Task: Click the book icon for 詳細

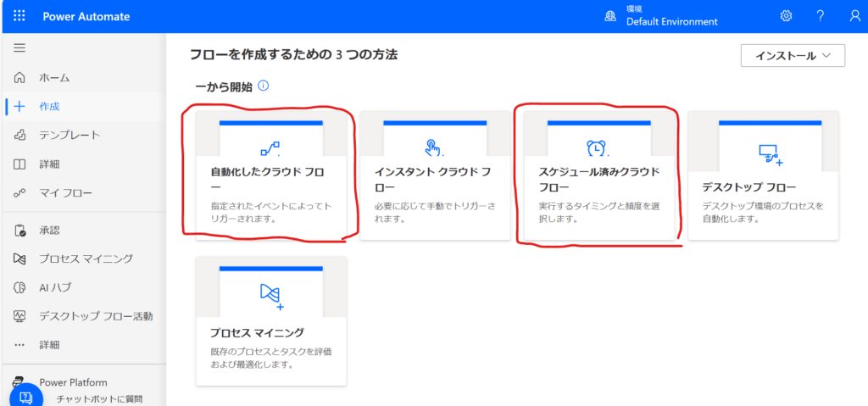Action: coord(19,164)
